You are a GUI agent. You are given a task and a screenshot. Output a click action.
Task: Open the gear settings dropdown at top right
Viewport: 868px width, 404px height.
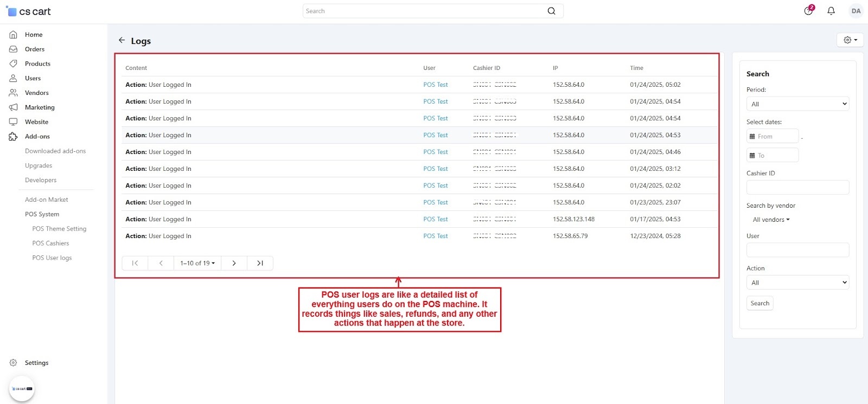point(850,40)
